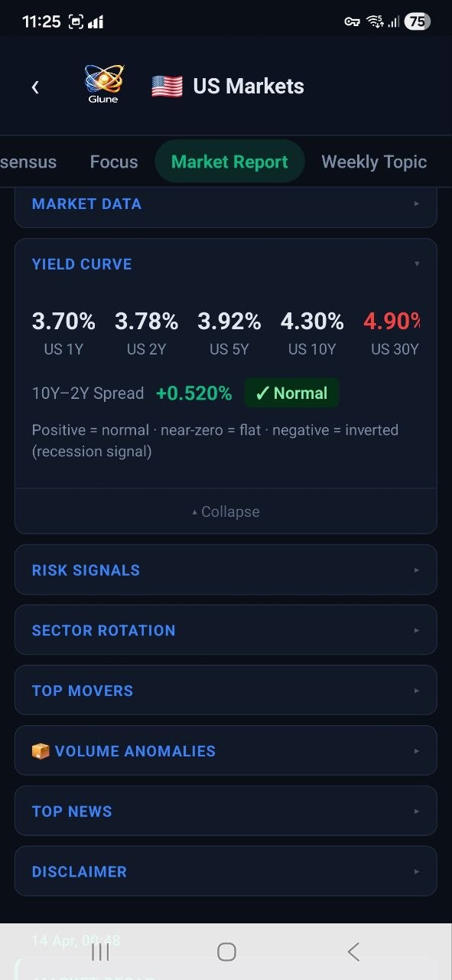Tap the back arrow in the header
Screen dimensions: 452x980
click(x=35, y=87)
